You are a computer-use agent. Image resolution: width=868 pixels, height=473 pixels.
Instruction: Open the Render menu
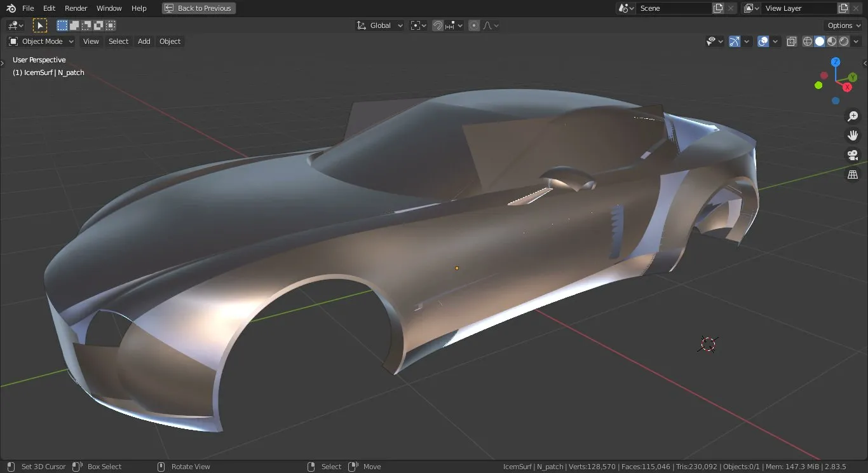click(76, 8)
